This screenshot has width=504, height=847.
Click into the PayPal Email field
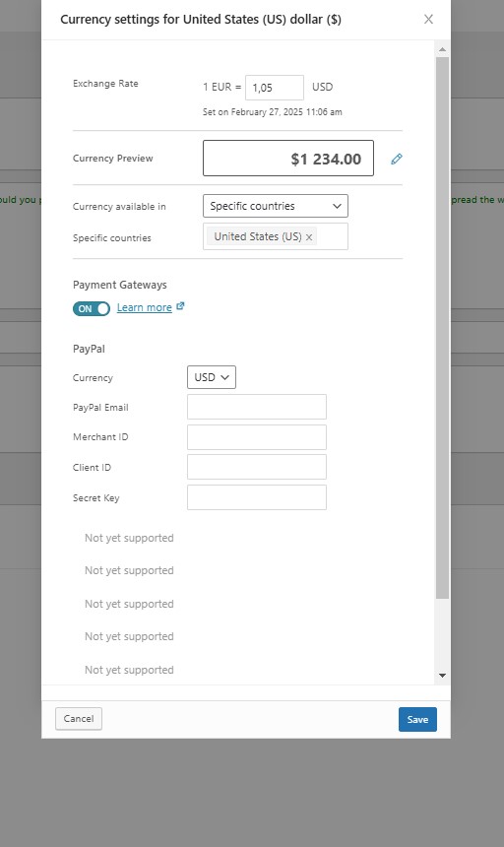click(257, 407)
